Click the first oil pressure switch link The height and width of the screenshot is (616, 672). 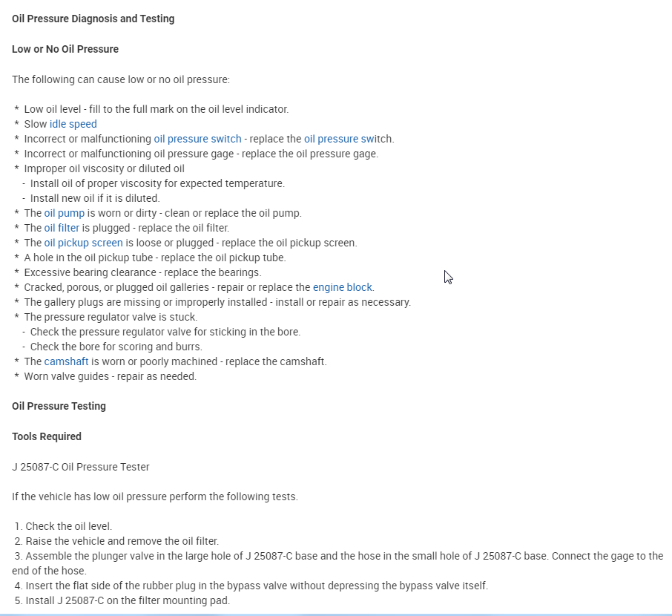[197, 139]
